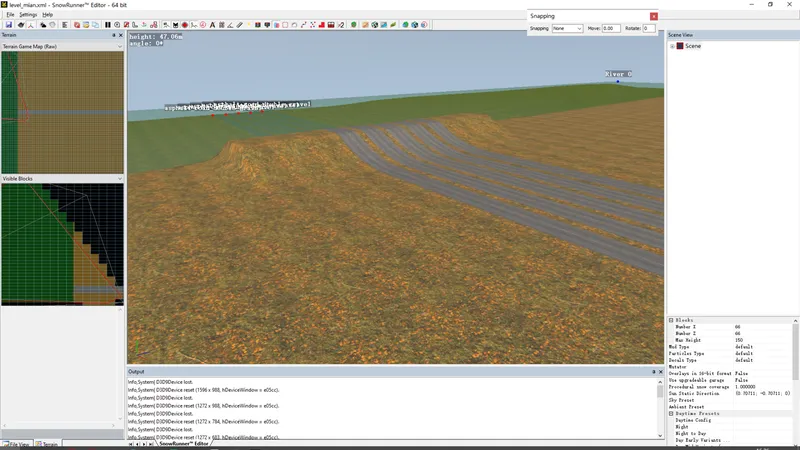Image resolution: width=800 pixels, height=450 pixels.
Task: Click the angle measurement tool icon
Action: coord(230,24)
